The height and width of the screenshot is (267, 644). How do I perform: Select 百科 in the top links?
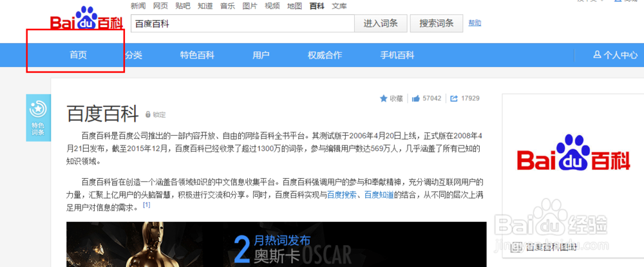coord(317,6)
